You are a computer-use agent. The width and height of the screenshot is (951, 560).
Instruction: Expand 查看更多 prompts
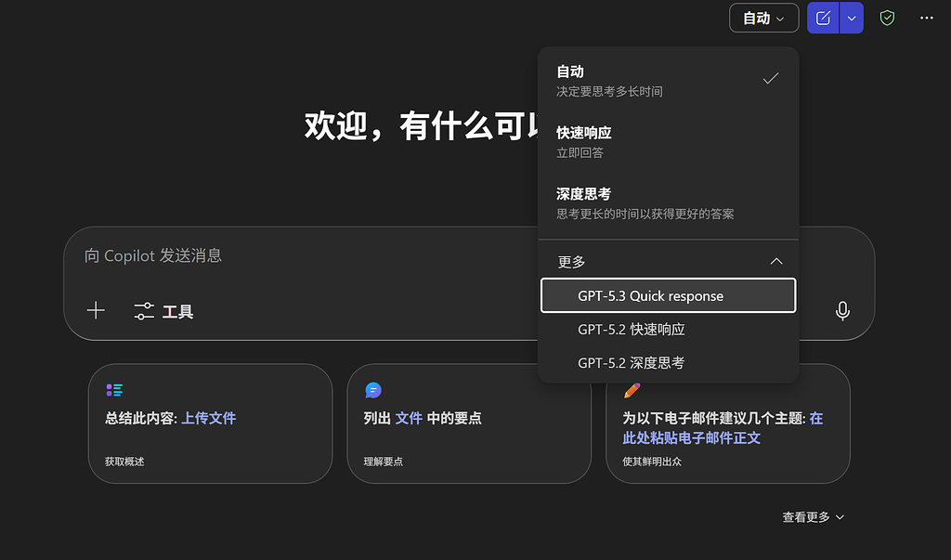[x=813, y=517]
